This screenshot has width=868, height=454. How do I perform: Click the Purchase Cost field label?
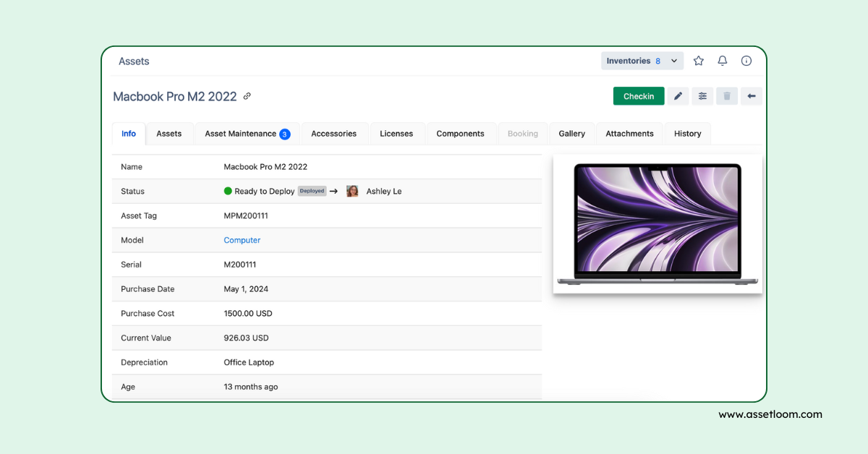148,314
